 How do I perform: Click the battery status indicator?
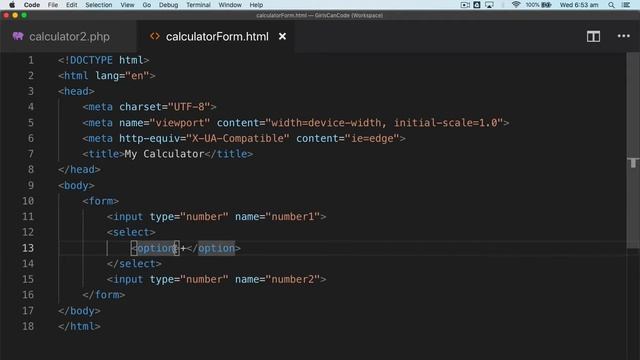(538, 5)
